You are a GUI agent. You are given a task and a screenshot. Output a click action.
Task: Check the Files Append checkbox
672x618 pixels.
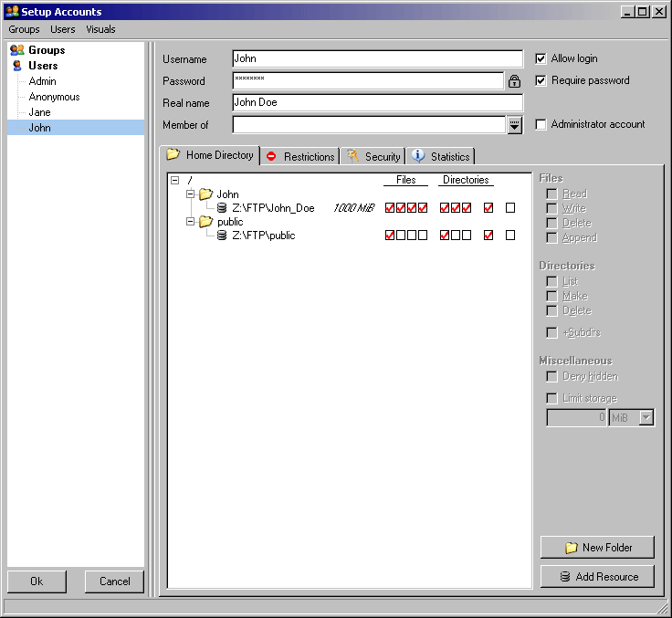pyautogui.click(x=552, y=238)
